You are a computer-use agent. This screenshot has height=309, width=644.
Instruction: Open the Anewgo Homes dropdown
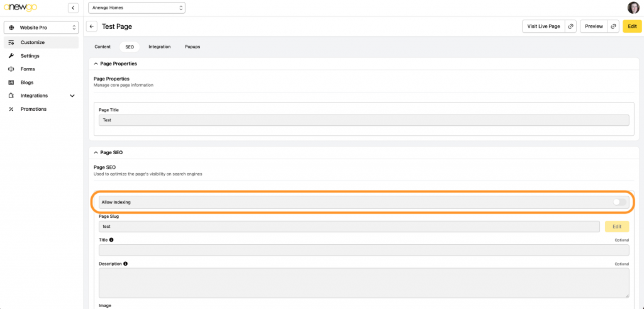click(x=136, y=8)
